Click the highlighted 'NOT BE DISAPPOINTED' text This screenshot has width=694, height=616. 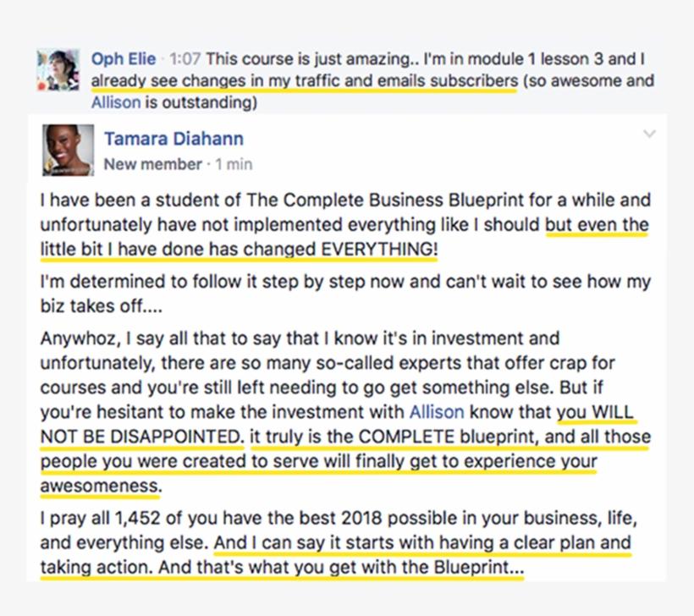141,437
